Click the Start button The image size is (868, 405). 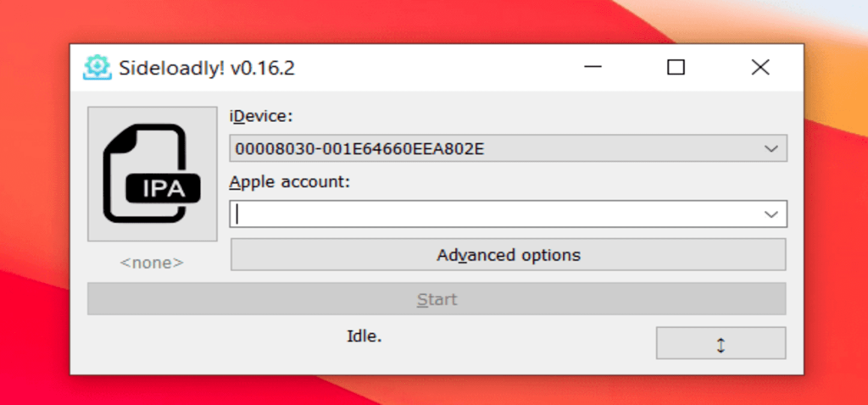pos(437,299)
